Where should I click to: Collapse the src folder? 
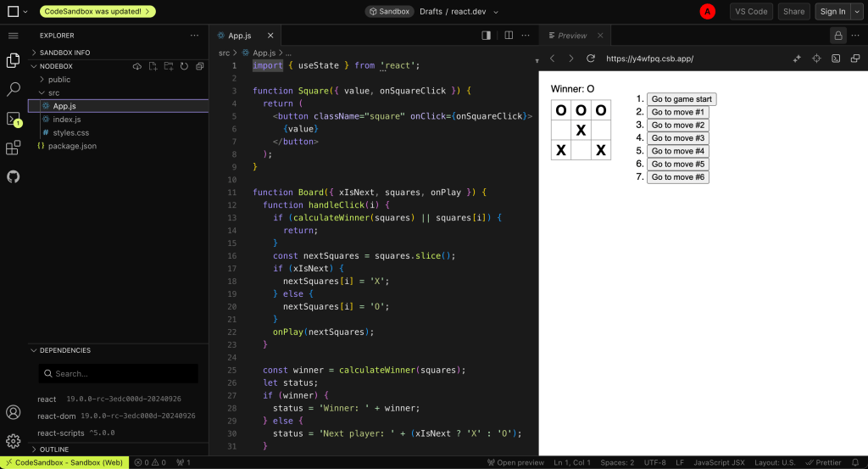53,93
